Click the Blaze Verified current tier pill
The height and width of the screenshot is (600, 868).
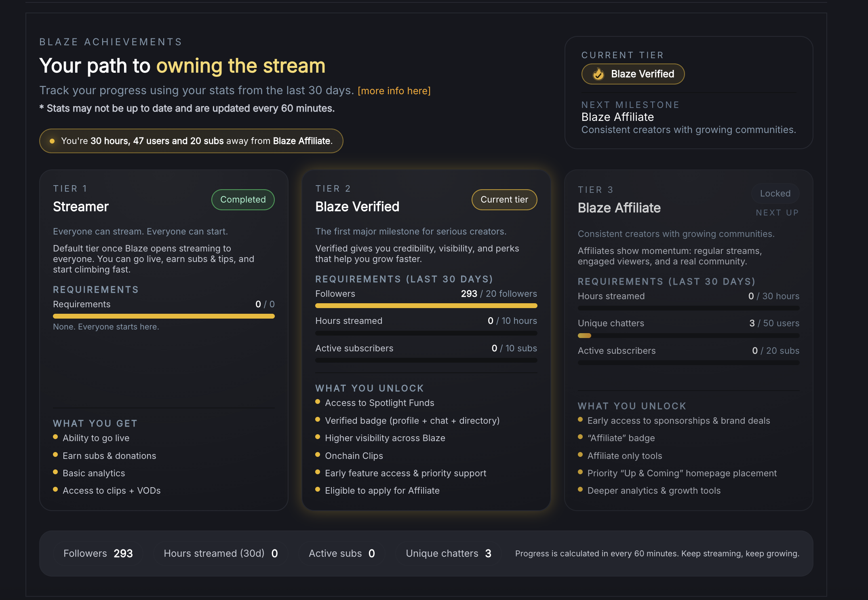[633, 74]
